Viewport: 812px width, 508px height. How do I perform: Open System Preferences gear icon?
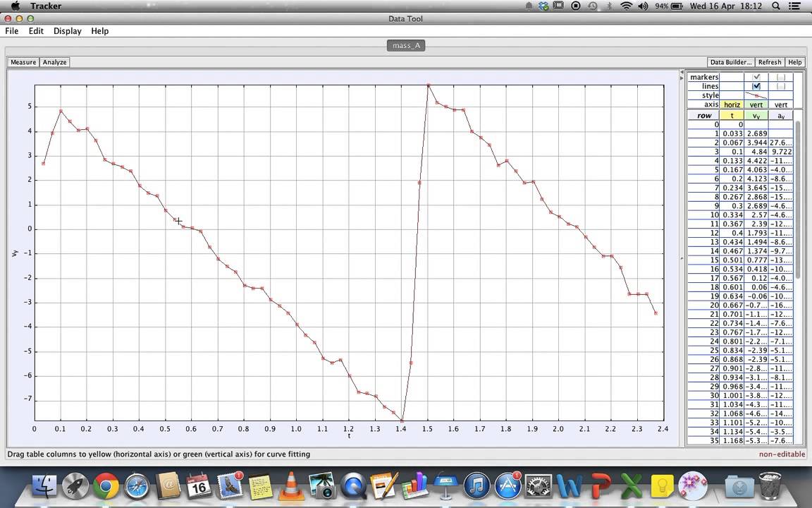point(539,485)
